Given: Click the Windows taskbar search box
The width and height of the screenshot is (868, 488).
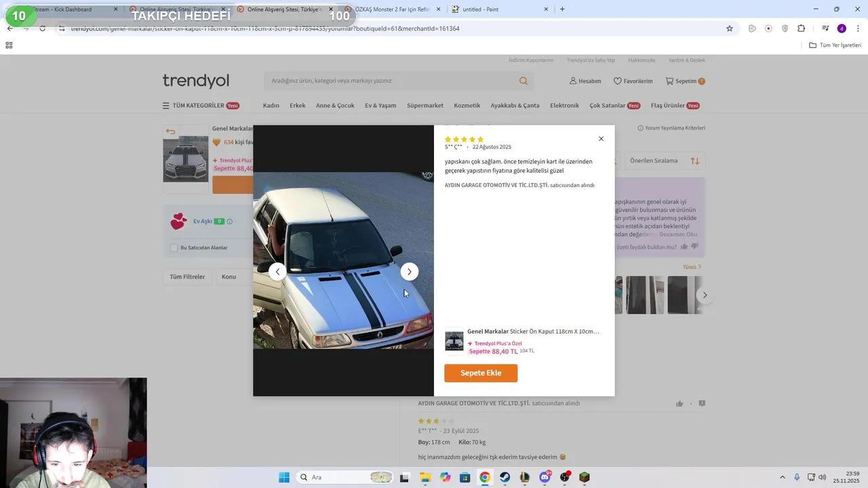Looking at the screenshot, I should [x=346, y=477].
